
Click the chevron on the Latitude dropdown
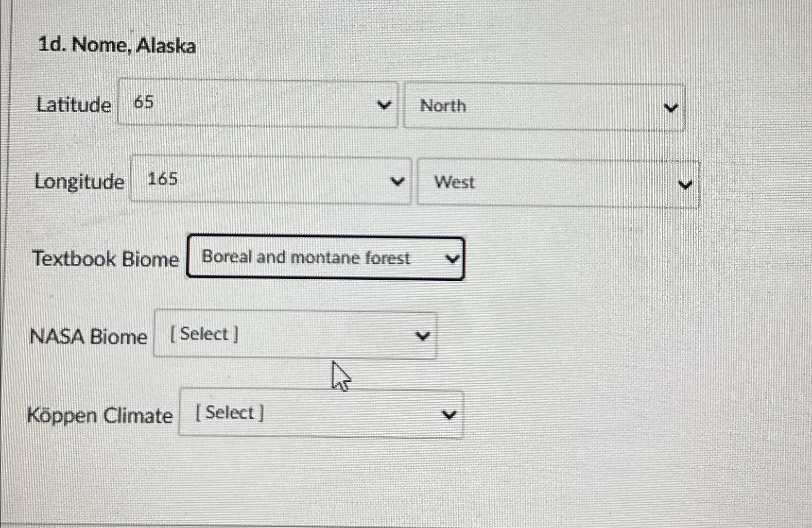tap(383, 105)
